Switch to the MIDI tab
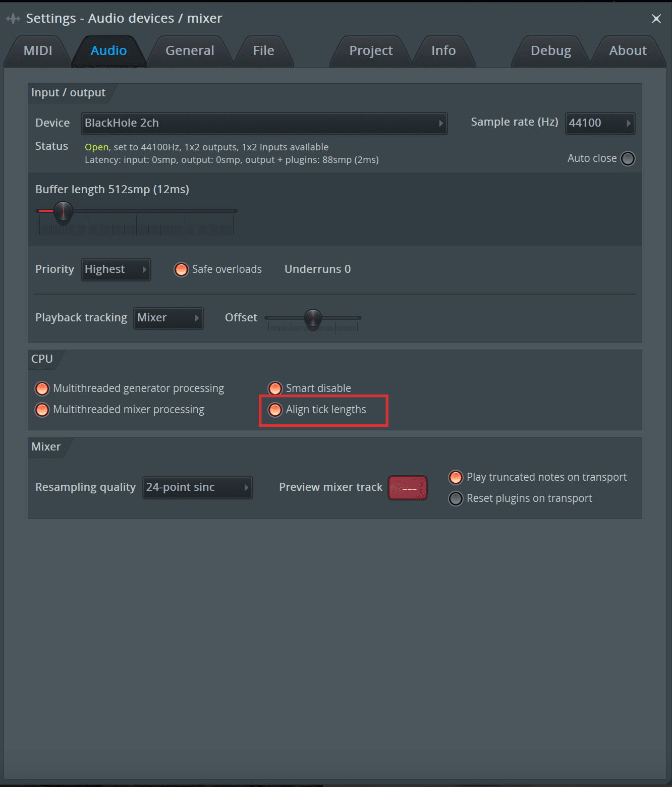Image resolution: width=672 pixels, height=787 pixels. (37, 50)
